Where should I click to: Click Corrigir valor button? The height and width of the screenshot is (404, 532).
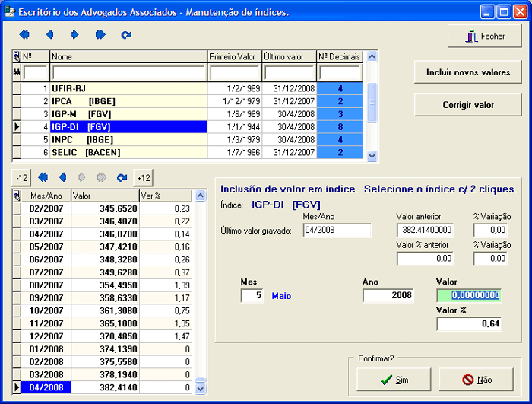(x=468, y=105)
